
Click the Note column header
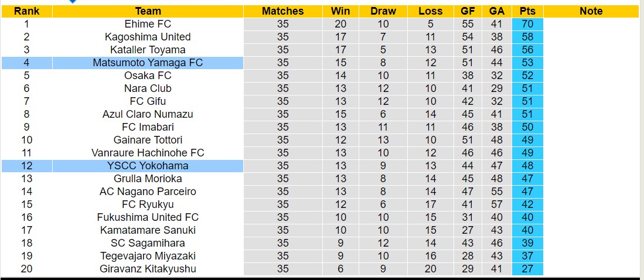point(591,11)
